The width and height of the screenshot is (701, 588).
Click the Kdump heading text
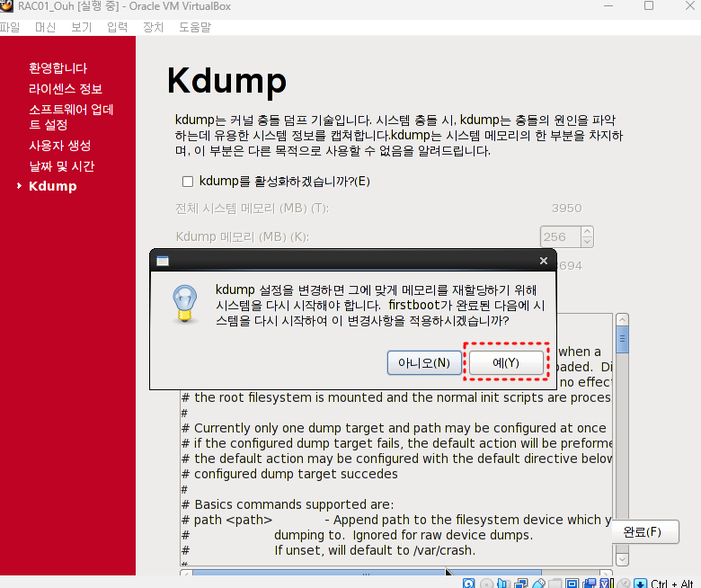[226, 81]
